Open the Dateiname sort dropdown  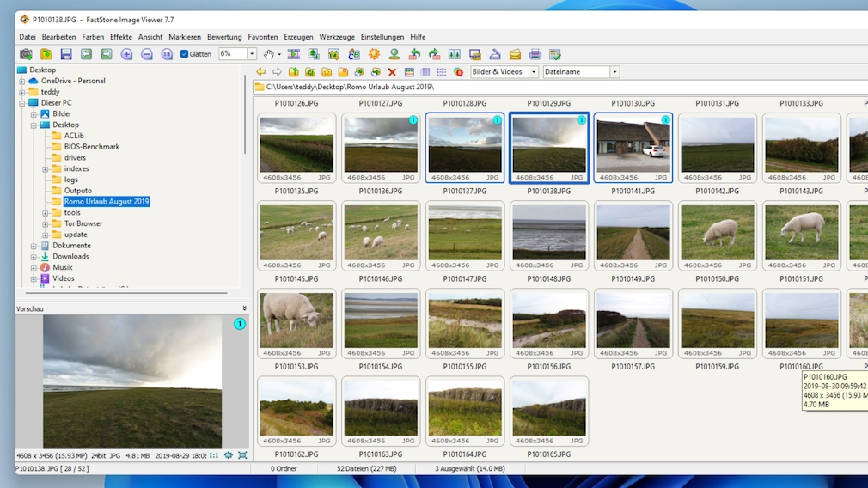tap(614, 72)
